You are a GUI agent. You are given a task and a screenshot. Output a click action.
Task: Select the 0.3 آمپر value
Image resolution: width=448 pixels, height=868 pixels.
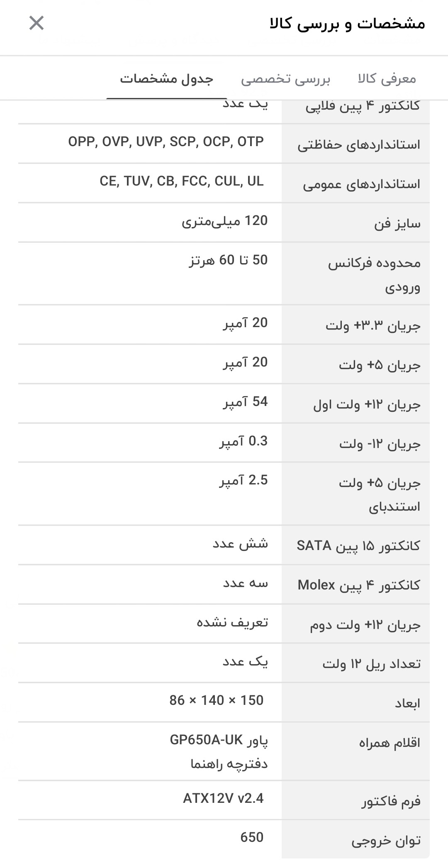243,441
